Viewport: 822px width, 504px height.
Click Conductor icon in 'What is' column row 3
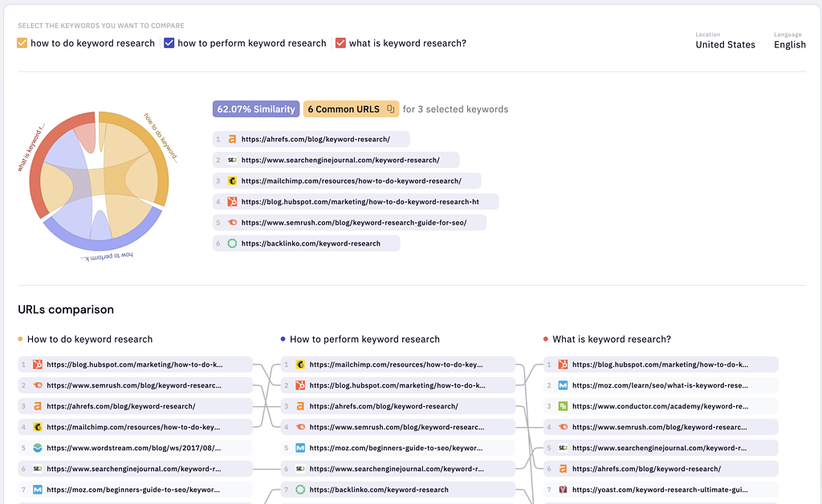(563, 406)
